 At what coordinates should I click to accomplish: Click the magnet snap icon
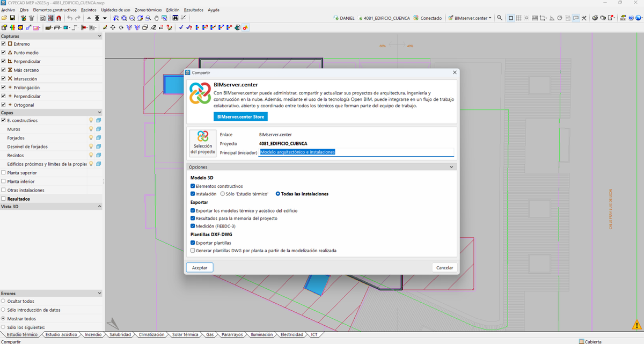tap(58, 18)
